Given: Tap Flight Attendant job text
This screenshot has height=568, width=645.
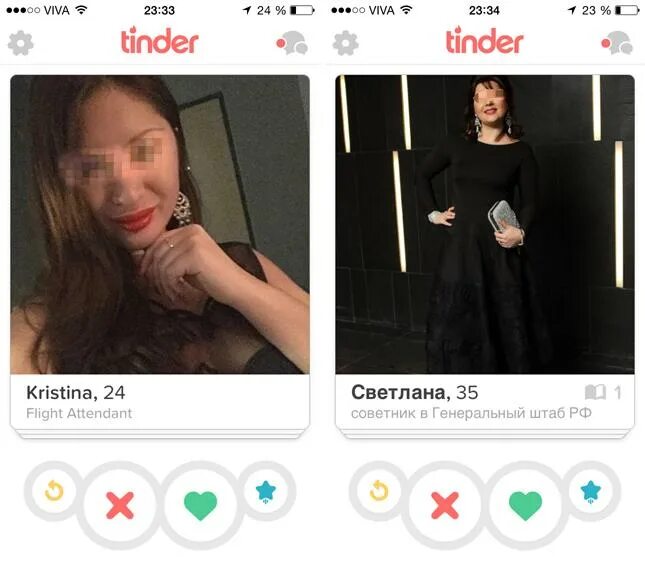Looking at the screenshot, I should tap(79, 413).
